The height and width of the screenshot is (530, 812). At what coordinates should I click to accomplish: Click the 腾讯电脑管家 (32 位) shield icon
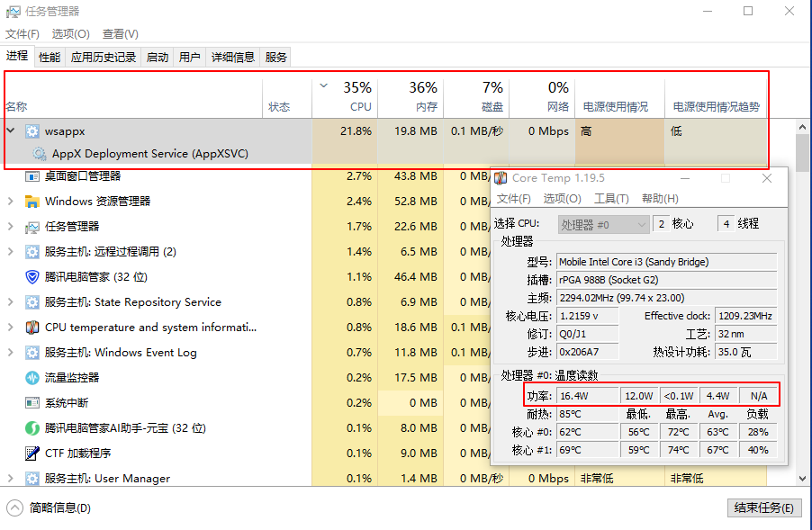click(32, 277)
